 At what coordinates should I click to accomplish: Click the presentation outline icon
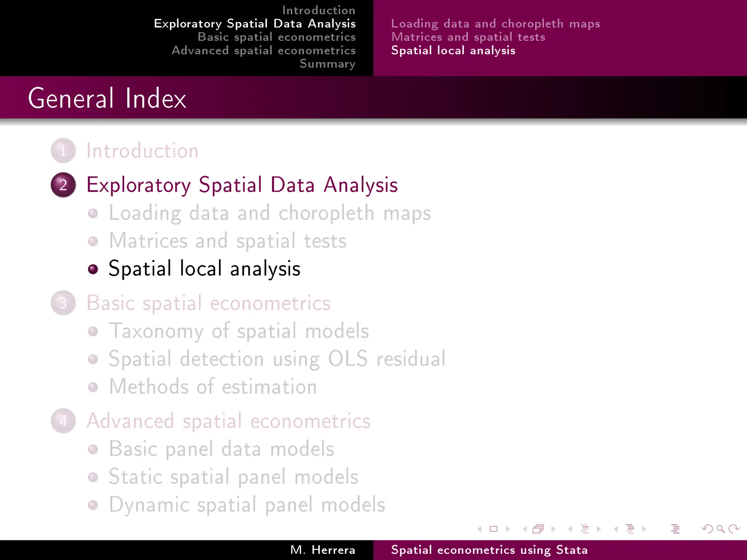click(x=675, y=529)
